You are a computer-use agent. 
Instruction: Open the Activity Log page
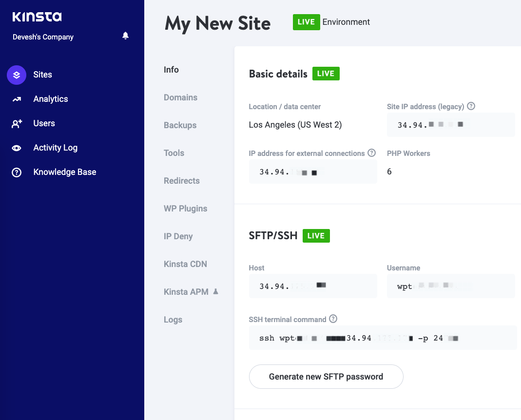point(56,148)
